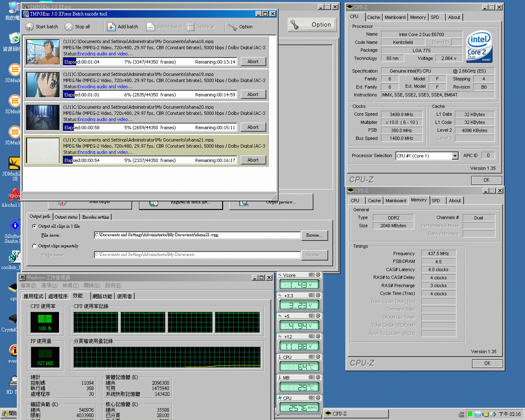Click the Recycle Bin (資源回收) desktop icon
This screenshot has width=525, height=420.
coord(14,39)
